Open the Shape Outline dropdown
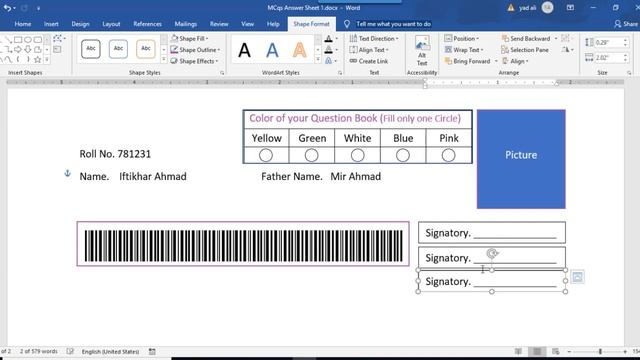This screenshot has height=360, width=640. tap(196, 50)
